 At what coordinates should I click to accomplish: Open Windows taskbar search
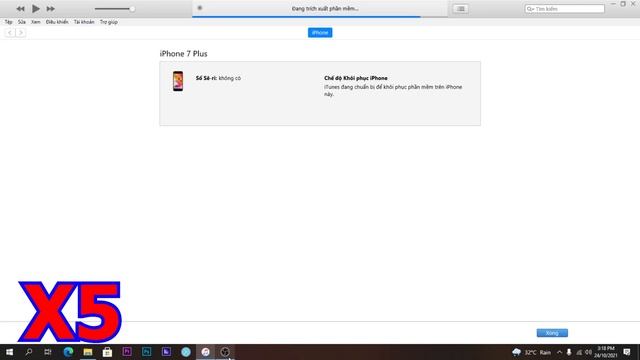29,352
